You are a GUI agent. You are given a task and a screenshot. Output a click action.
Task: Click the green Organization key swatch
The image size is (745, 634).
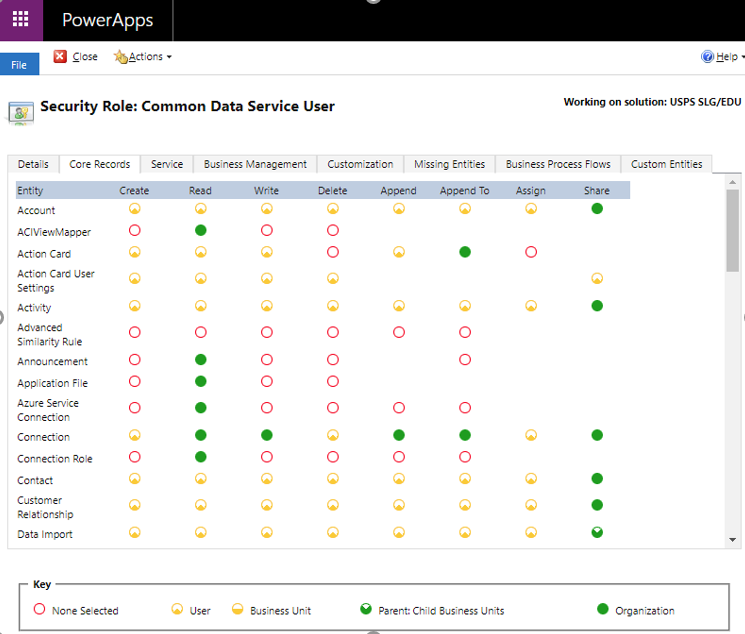602,610
